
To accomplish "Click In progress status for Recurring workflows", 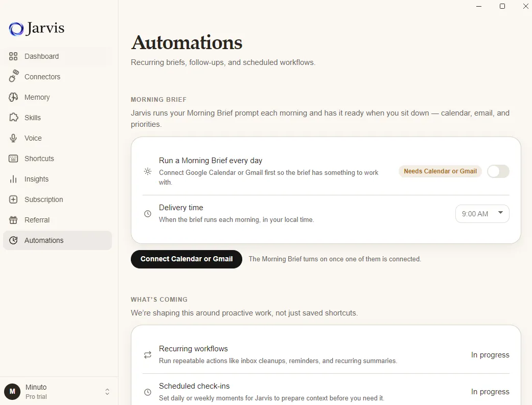I will [490, 355].
